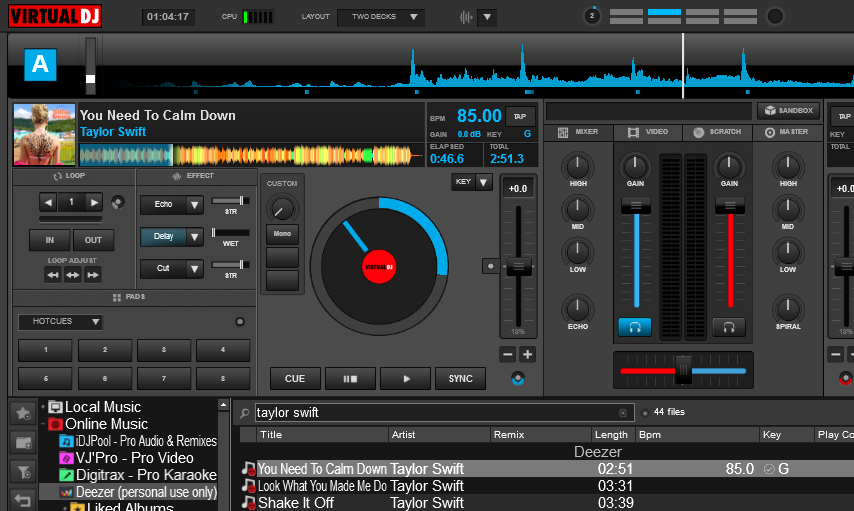Click the left HIGH EQ knob
The height and width of the screenshot is (511, 854).
click(x=577, y=166)
